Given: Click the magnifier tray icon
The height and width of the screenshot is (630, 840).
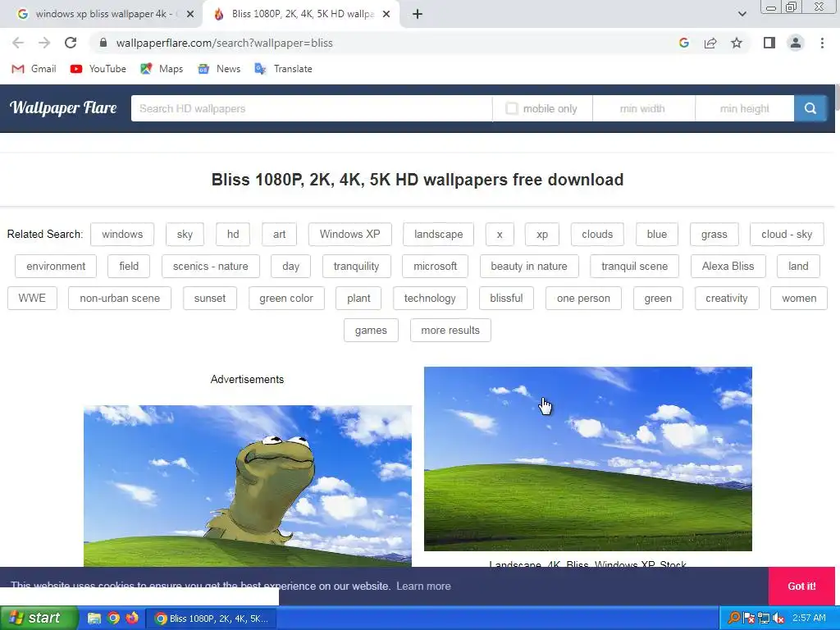Looking at the screenshot, I should tap(734, 619).
